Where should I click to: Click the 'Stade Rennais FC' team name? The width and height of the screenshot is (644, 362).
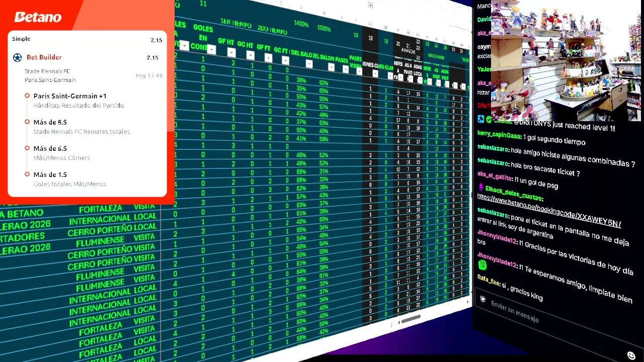click(x=47, y=71)
